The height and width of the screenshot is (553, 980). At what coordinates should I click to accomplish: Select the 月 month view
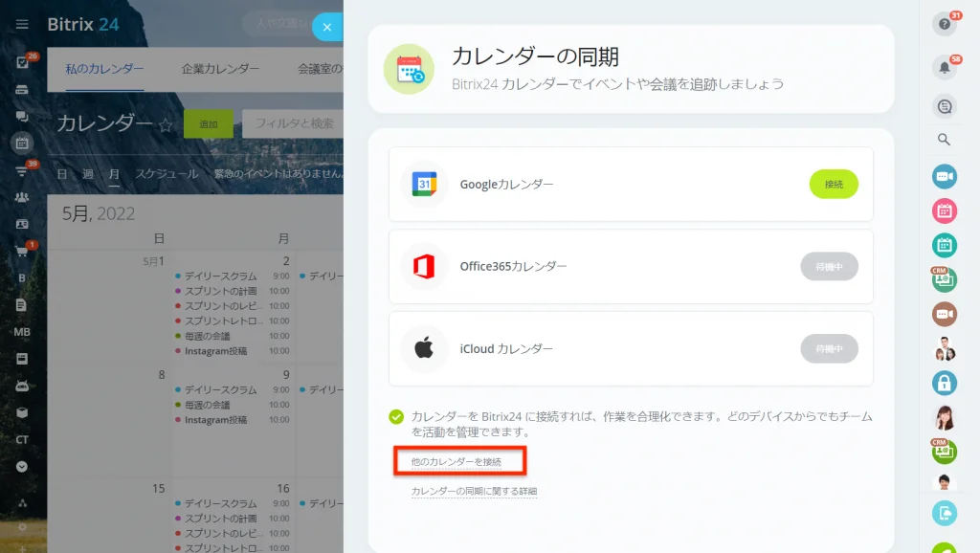click(x=114, y=174)
